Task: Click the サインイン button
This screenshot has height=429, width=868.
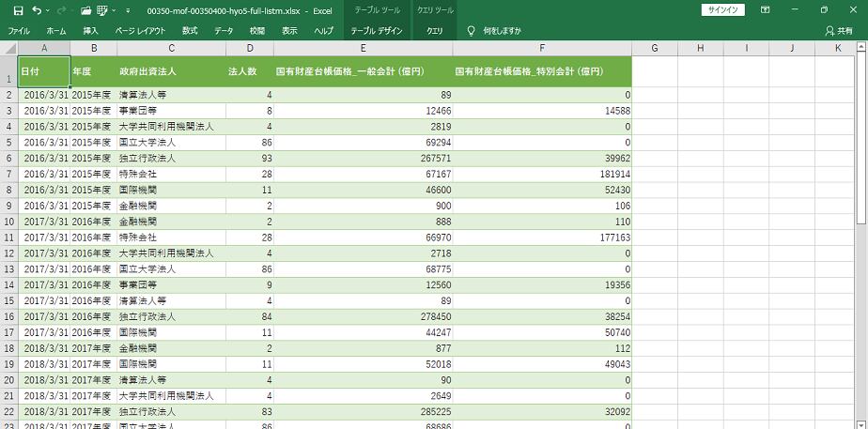Action: click(x=723, y=9)
